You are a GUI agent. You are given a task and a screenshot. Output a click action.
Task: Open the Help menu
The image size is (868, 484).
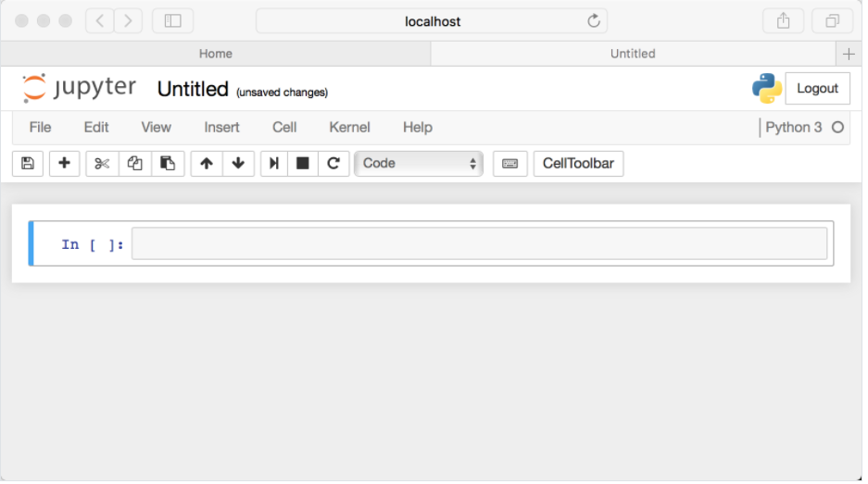pyautogui.click(x=418, y=128)
